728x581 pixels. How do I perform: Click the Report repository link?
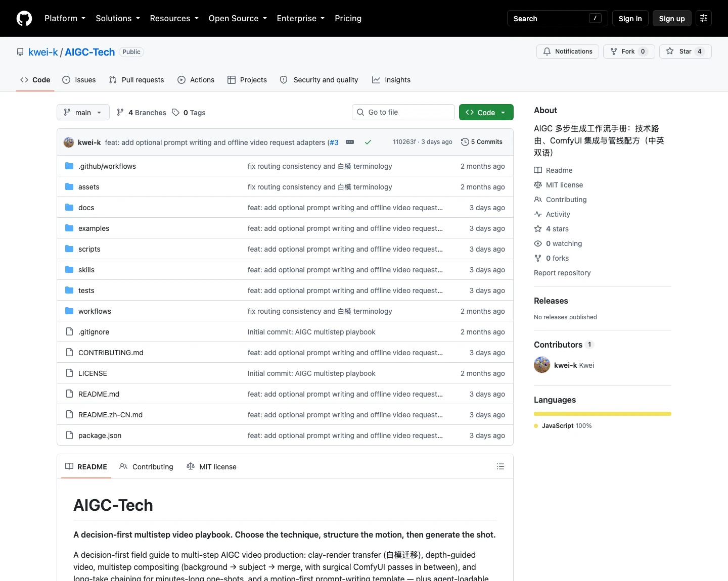562,273
